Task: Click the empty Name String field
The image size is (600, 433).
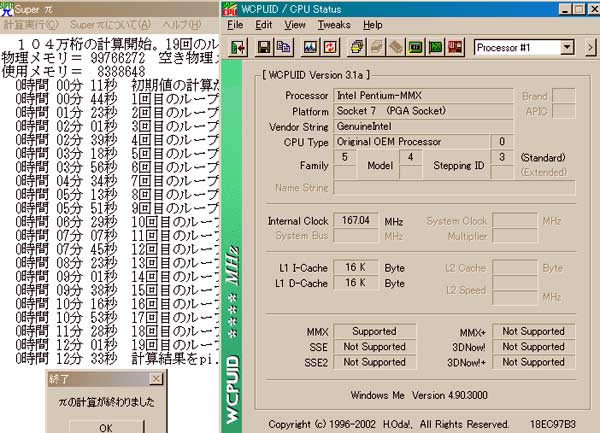Action: point(454,188)
